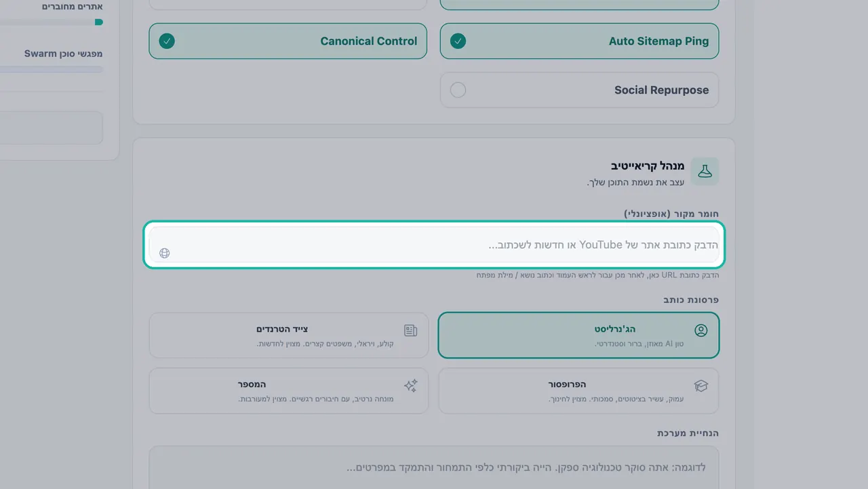Screen dimensions: 868x489
Task: Click the globe icon in the source field
Action: [165, 253]
